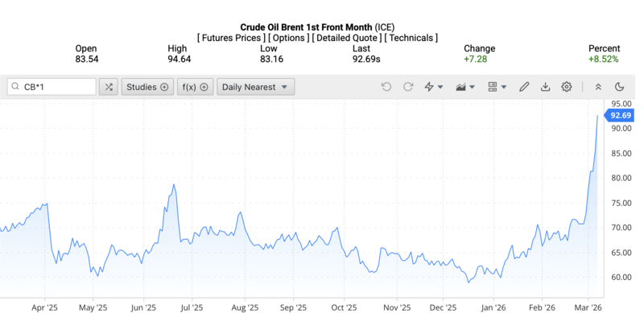Click the shuffle compare icon button
Screen dimensions: 644x313
109,87
